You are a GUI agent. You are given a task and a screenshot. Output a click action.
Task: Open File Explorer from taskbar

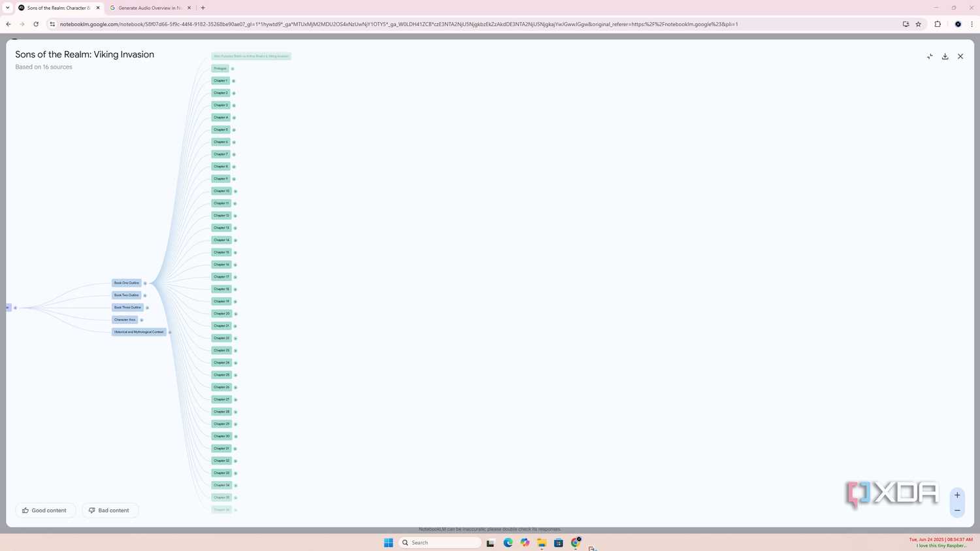[x=542, y=543]
